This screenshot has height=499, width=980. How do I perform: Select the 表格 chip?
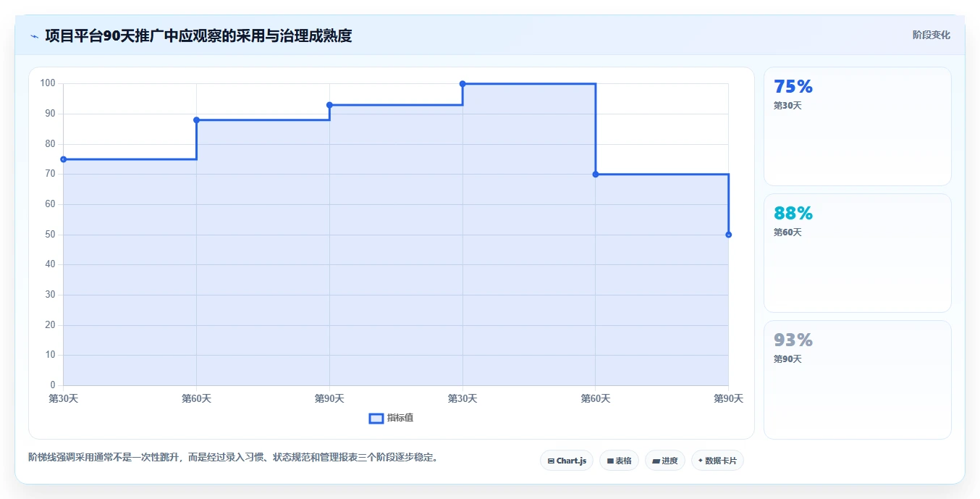click(619, 461)
